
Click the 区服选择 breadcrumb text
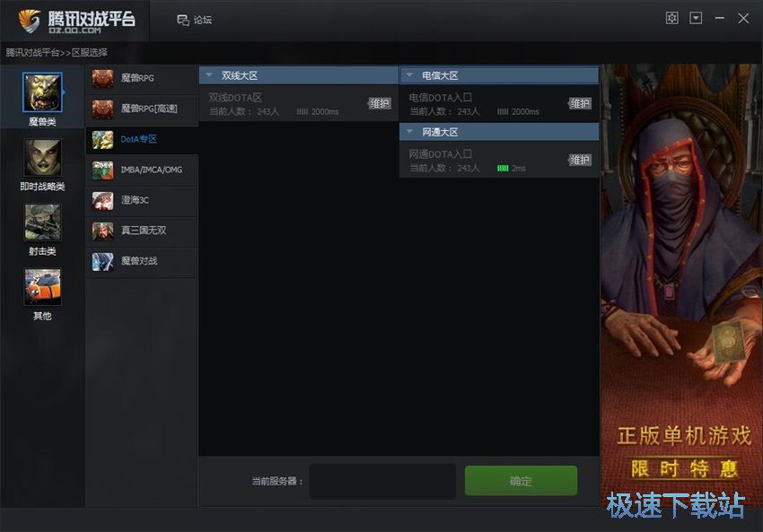click(x=90, y=53)
